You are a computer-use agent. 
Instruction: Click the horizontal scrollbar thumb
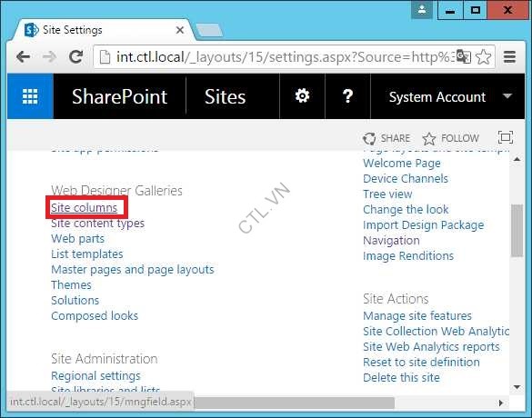(294, 403)
